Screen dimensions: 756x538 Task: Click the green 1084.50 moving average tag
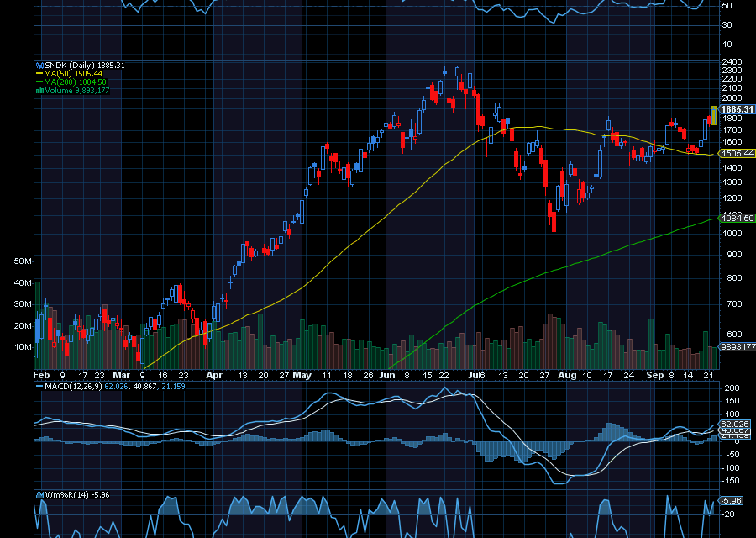pos(737,218)
